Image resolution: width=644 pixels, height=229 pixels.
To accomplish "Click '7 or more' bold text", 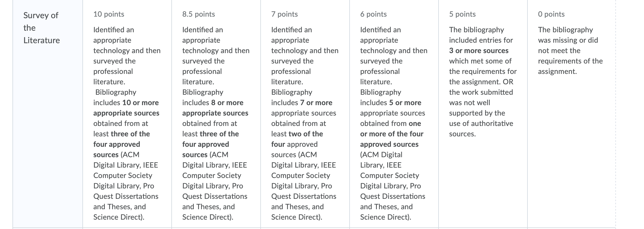I will coord(316,103).
